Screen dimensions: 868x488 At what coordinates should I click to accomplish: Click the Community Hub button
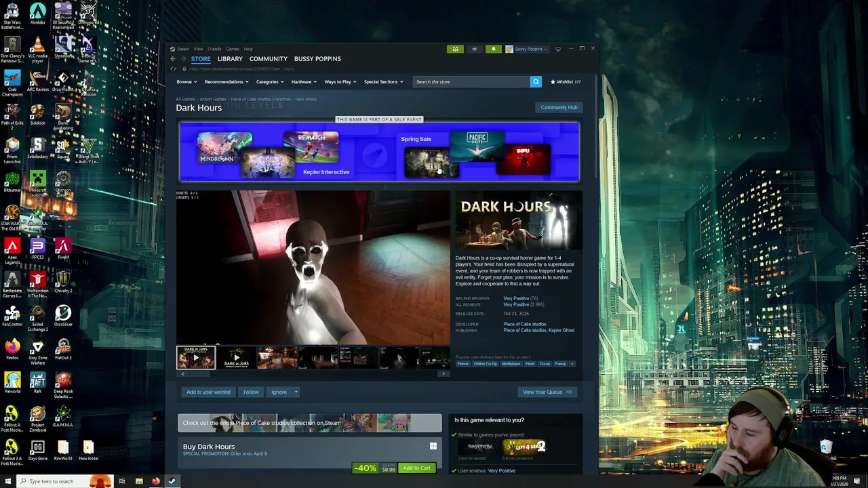point(559,107)
